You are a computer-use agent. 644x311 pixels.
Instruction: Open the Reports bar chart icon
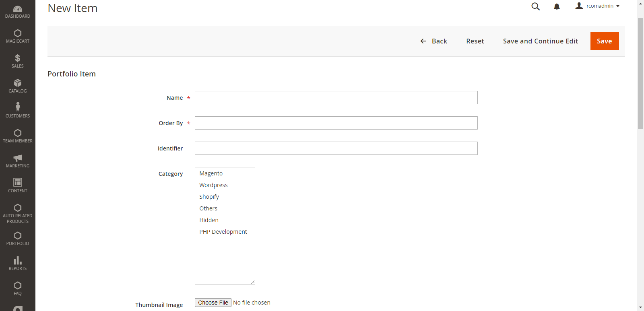pos(18,260)
